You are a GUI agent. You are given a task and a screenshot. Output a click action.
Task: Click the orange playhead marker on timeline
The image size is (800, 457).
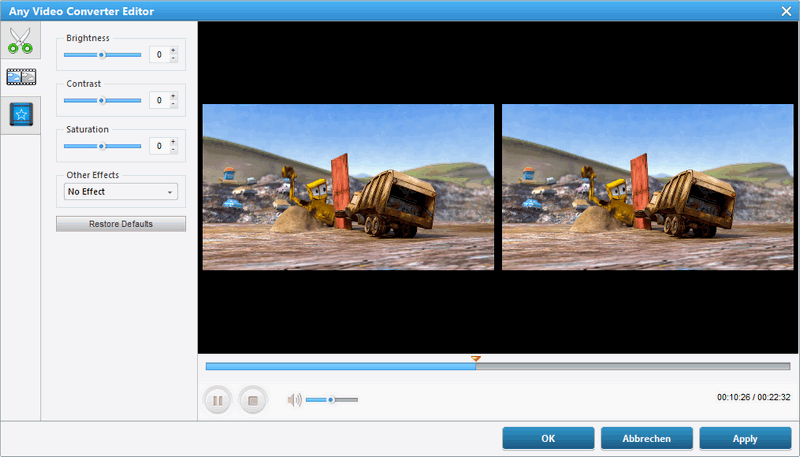tap(476, 359)
